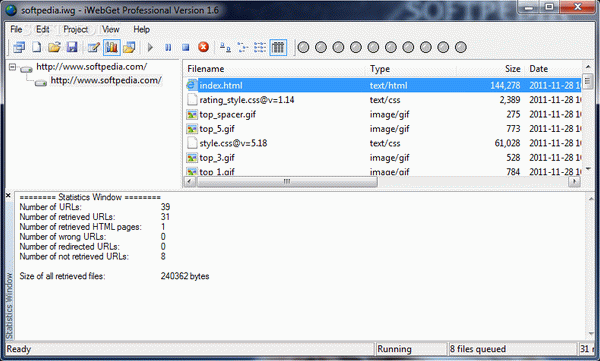The image size is (600, 361).
Task: Open the View menu
Action: [x=111, y=29]
